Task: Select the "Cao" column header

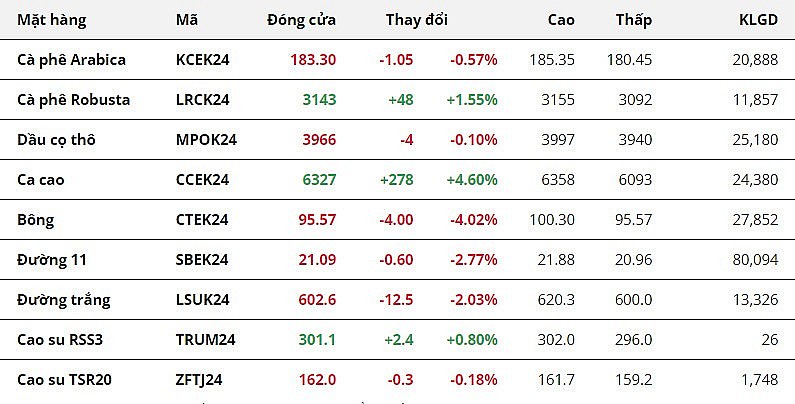Action: click(x=561, y=20)
